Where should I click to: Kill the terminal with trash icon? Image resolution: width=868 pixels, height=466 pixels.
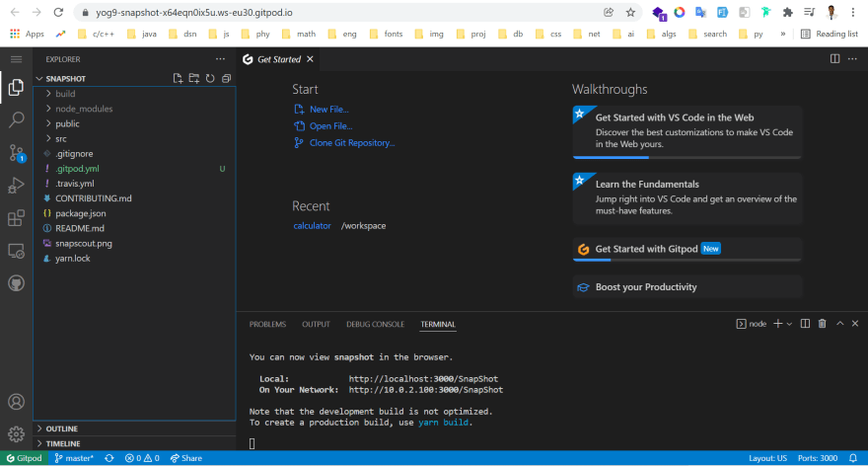(822, 324)
